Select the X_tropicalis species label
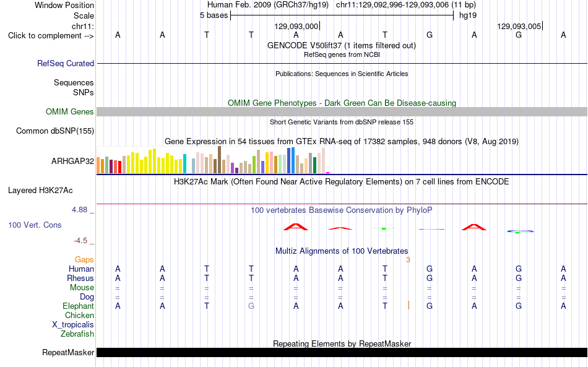The height and width of the screenshot is (367, 588). 73,325
